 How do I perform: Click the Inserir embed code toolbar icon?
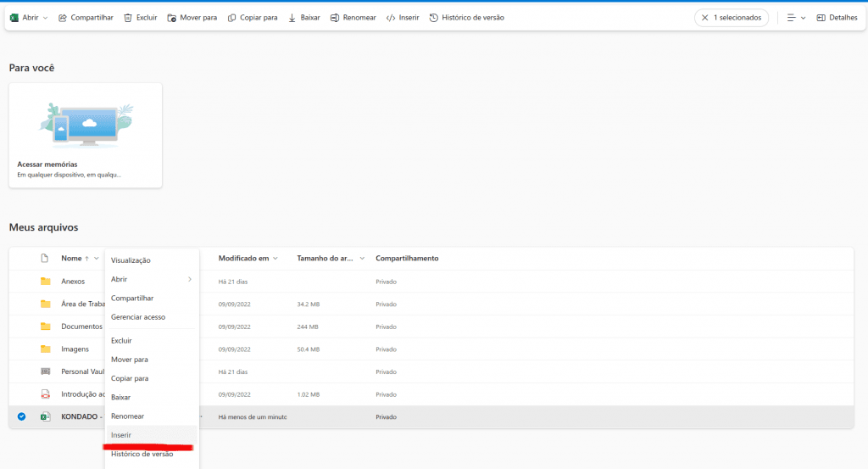point(390,18)
